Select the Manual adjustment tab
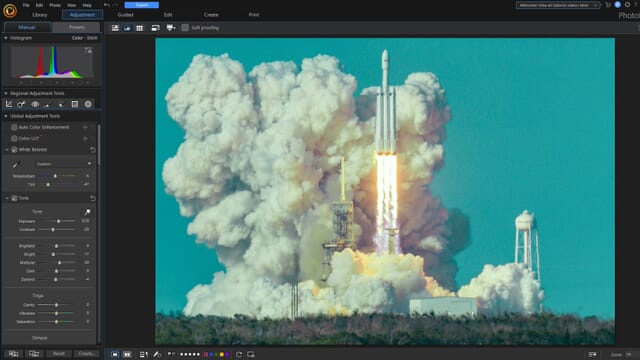 27,27
